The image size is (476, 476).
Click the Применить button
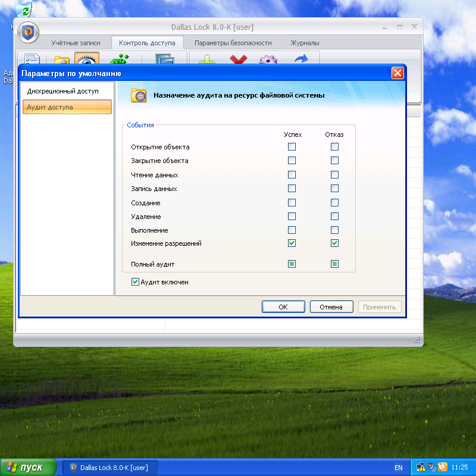point(380,307)
